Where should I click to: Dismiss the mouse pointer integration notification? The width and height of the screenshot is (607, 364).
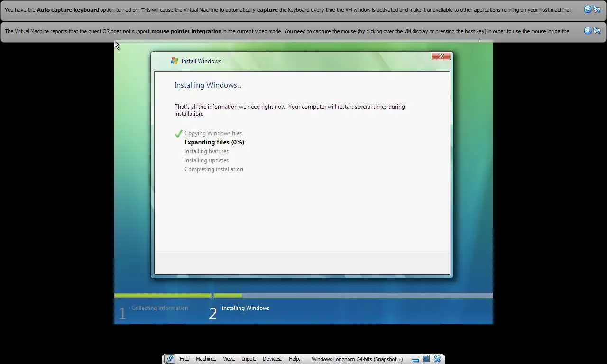(588, 31)
